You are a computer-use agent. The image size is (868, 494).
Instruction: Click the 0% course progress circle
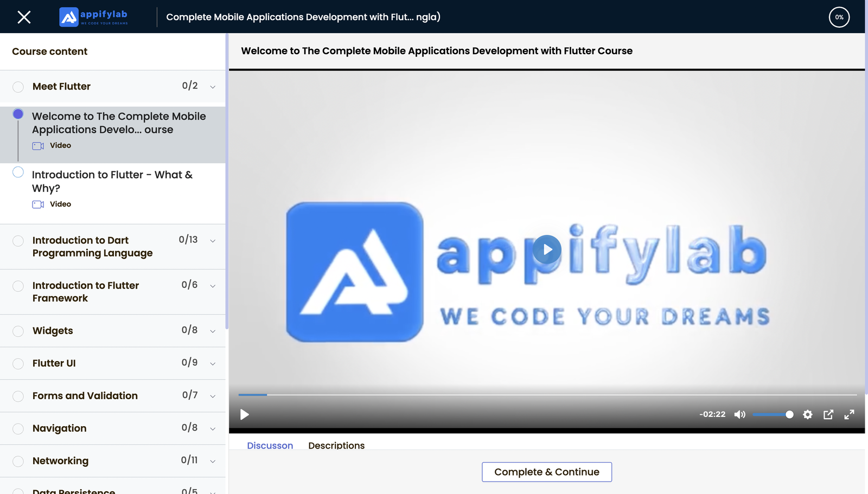point(839,17)
